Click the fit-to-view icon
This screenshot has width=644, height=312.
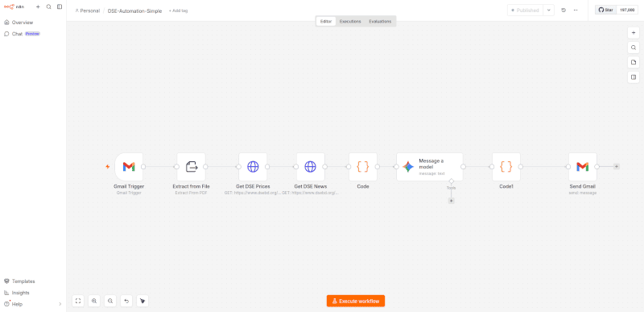78,301
